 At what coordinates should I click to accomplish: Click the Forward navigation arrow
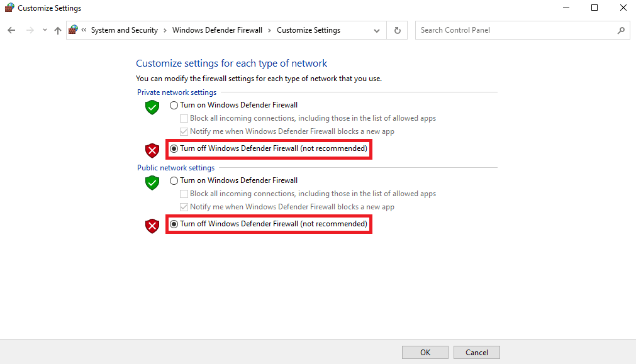point(30,30)
